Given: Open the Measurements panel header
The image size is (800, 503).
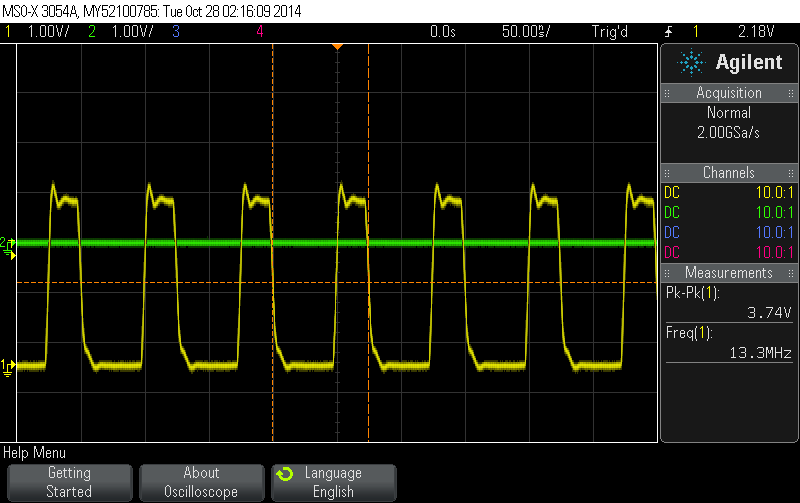Looking at the screenshot, I should (729, 272).
